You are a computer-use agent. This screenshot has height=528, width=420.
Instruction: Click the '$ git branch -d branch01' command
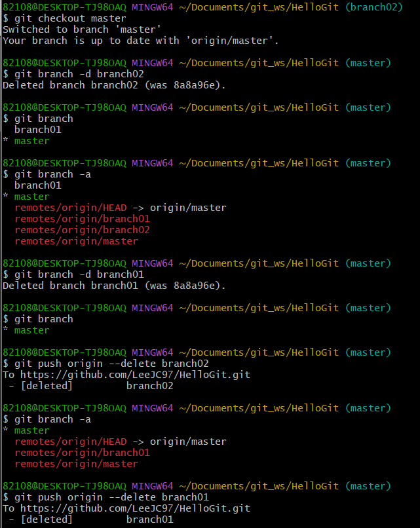(x=73, y=274)
